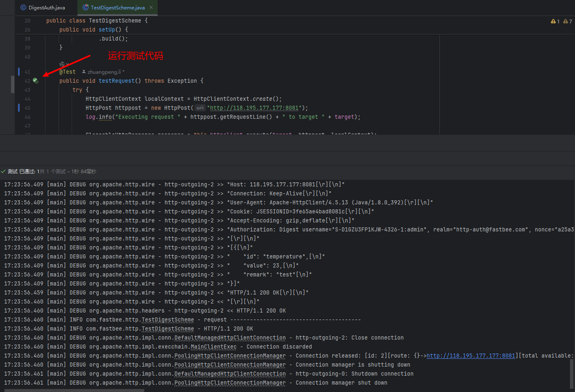The image size is (575, 392).
Task: Switch to the DigestAuth.java tab
Action: click(43, 7)
